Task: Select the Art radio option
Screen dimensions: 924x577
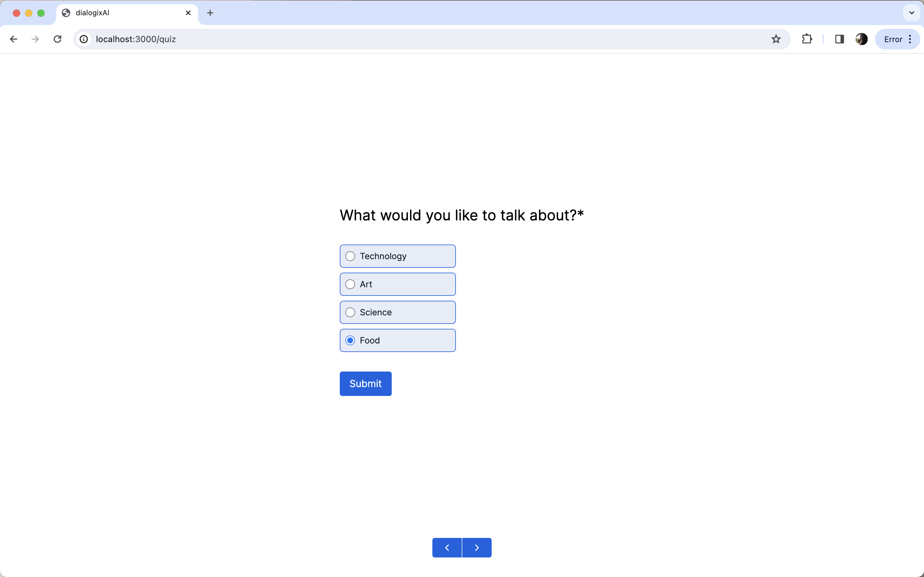Action: tap(350, 284)
